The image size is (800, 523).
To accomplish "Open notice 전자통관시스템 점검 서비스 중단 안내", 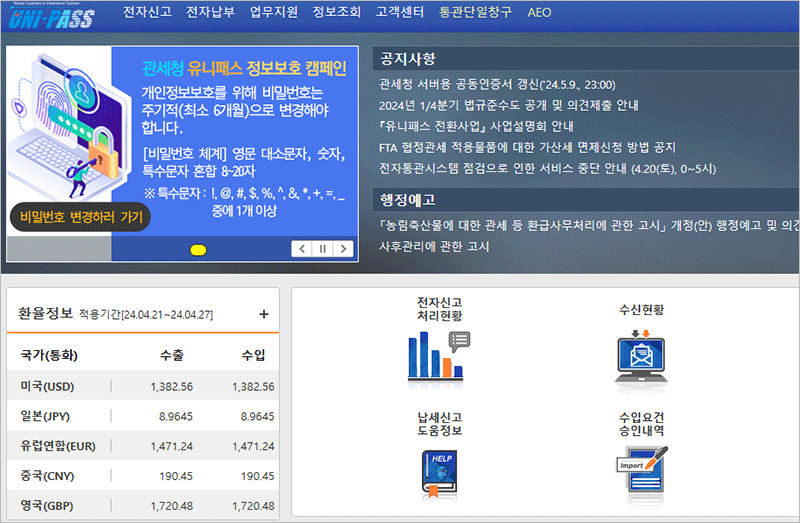I will 547,168.
